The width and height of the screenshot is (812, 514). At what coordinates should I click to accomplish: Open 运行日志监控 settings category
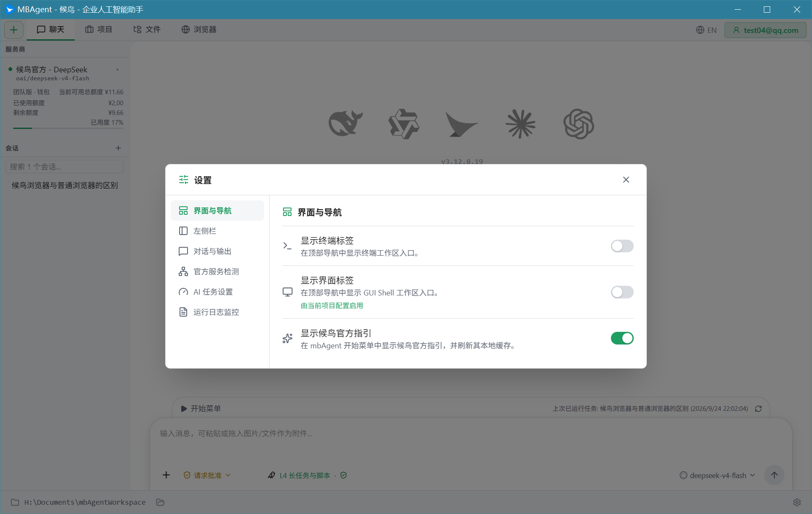point(217,312)
